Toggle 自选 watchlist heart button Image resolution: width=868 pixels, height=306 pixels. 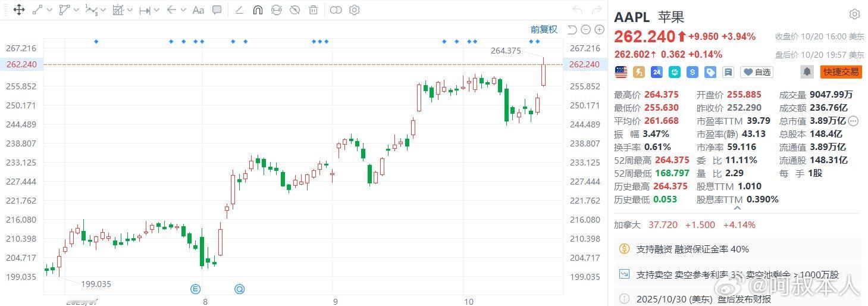(x=757, y=72)
